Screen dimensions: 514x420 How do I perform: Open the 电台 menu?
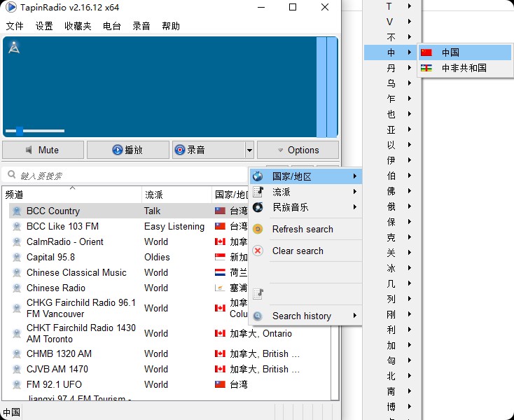click(x=112, y=26)
